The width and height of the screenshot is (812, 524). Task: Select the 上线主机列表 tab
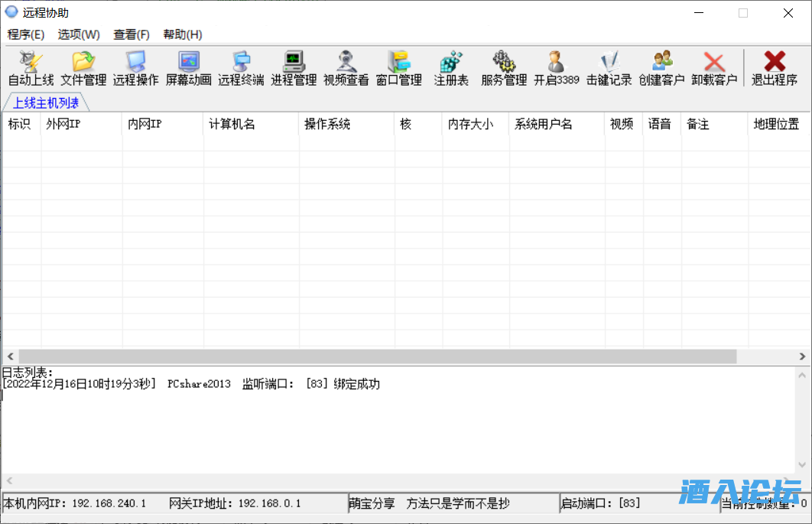[44, 102]
